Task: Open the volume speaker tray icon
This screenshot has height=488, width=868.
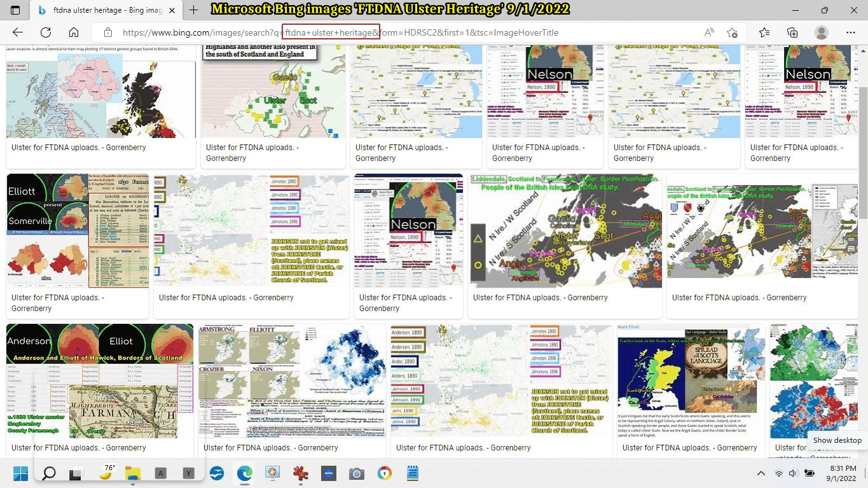Action: click(793, 473)
